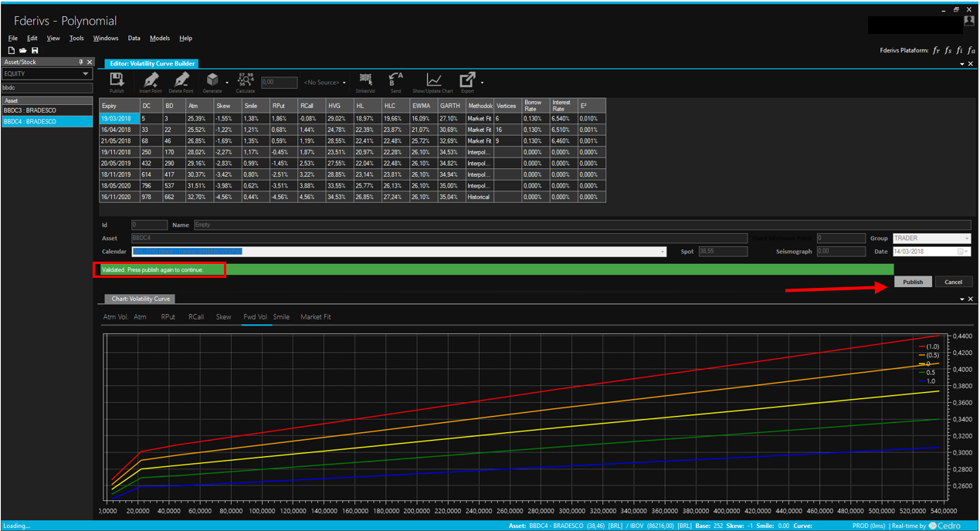Select the Delete Point tool
980x531 pixels.
tap(181, 81)
